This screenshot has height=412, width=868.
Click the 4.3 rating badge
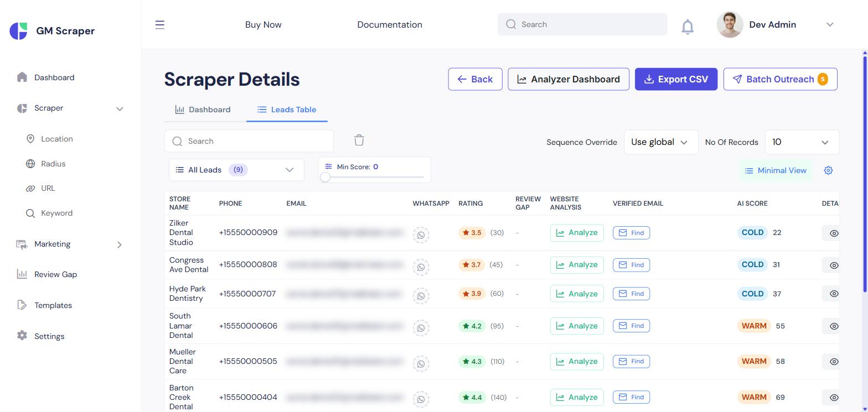point(472,362)
